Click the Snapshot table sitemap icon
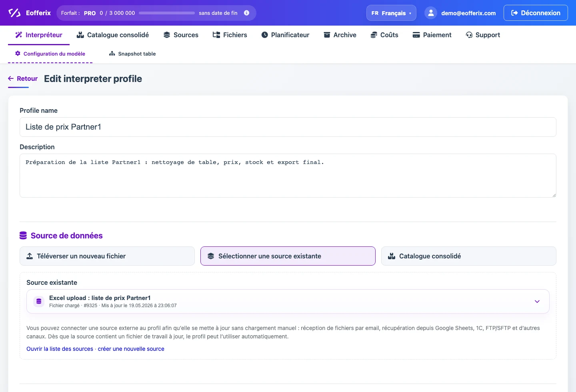This screenshot has height=392, width=576. click(112, 53)
